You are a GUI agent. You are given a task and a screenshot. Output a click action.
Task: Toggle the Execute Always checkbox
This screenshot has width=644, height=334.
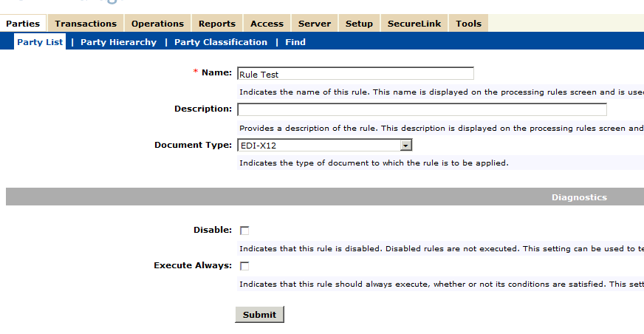244,266
